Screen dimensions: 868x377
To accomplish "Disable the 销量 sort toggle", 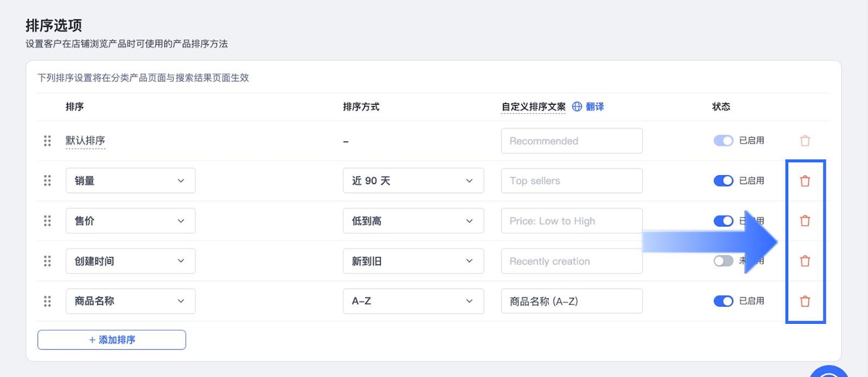I will [x=723, y=181].
